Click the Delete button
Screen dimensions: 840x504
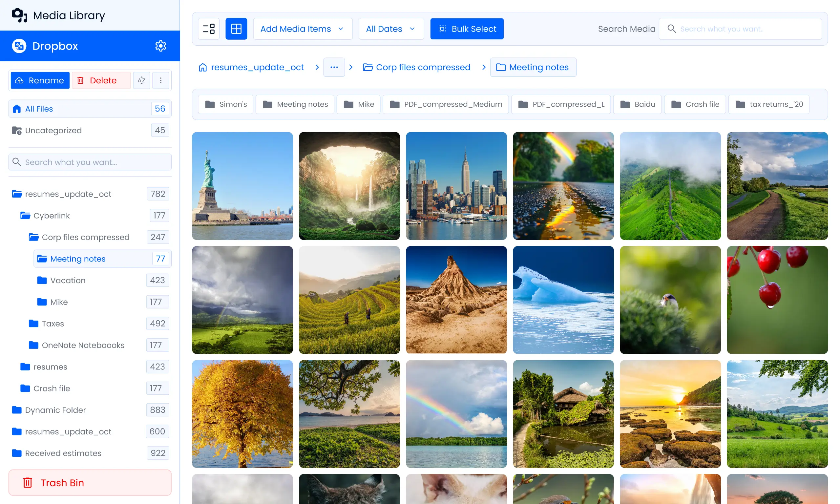pos(101,80)
